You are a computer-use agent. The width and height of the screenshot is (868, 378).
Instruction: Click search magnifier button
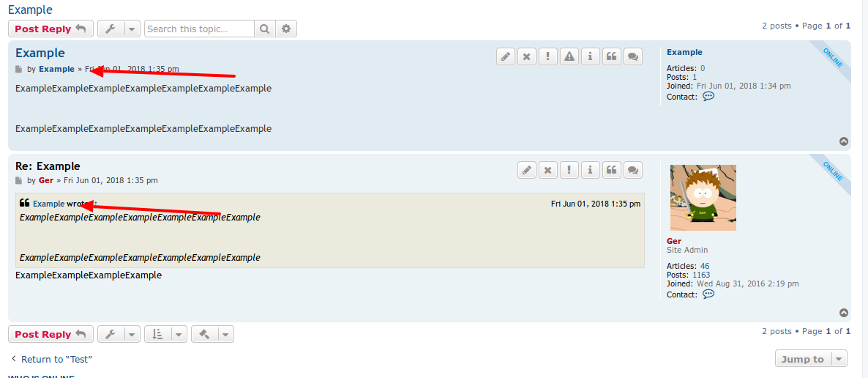[265, 29]
